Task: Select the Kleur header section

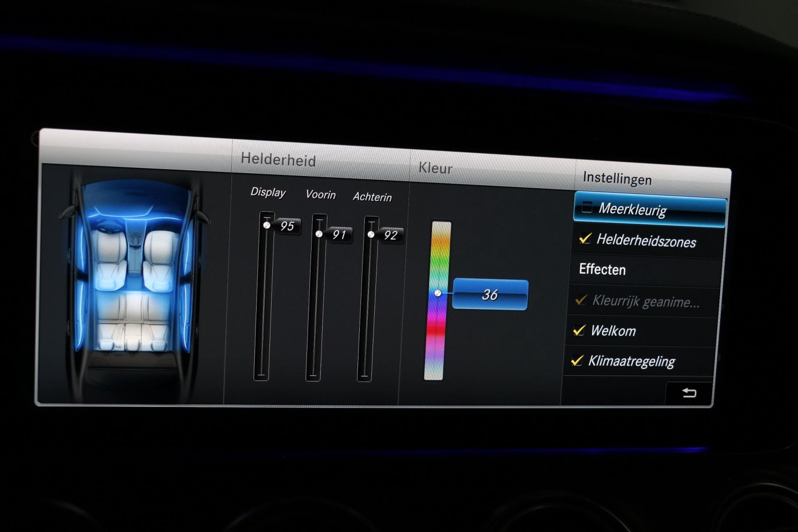Action: click(x=435, y=168)
